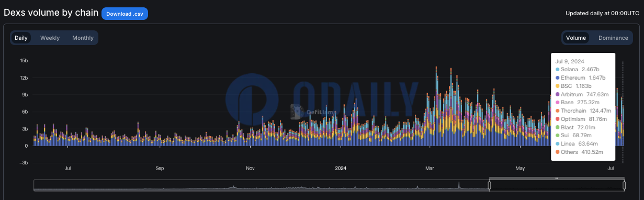This screenshot has height=200, width=644.
Task: Click the Solana legend color dot
Action: [558, 70]
